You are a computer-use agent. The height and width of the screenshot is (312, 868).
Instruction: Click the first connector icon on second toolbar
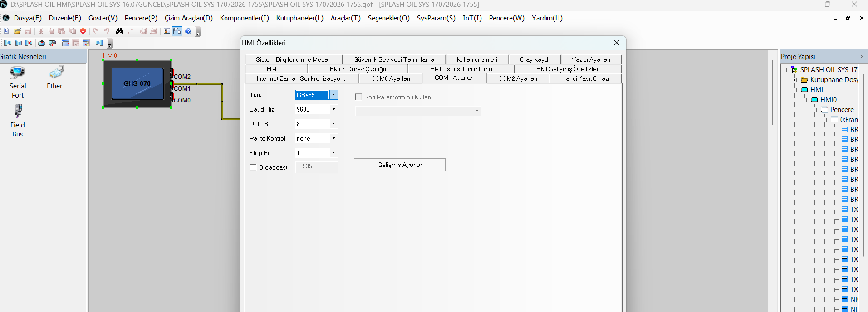point(8,43)
